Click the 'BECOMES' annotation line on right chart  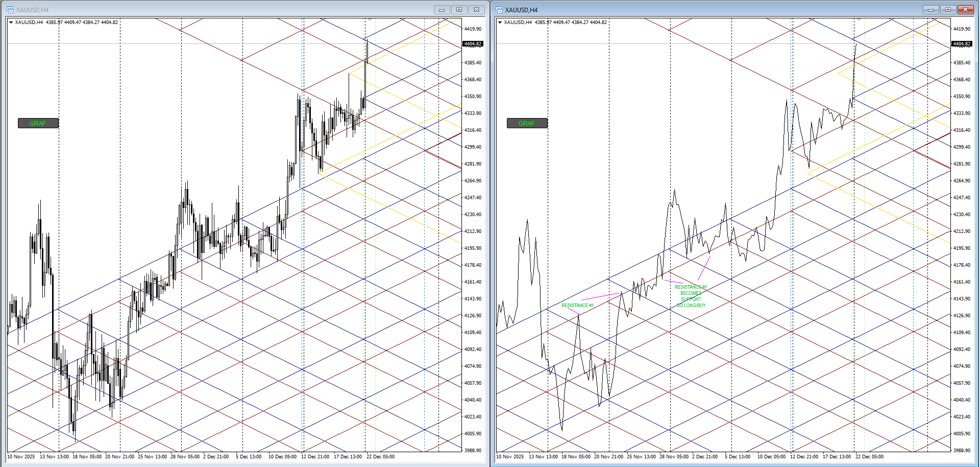(691, 293)
